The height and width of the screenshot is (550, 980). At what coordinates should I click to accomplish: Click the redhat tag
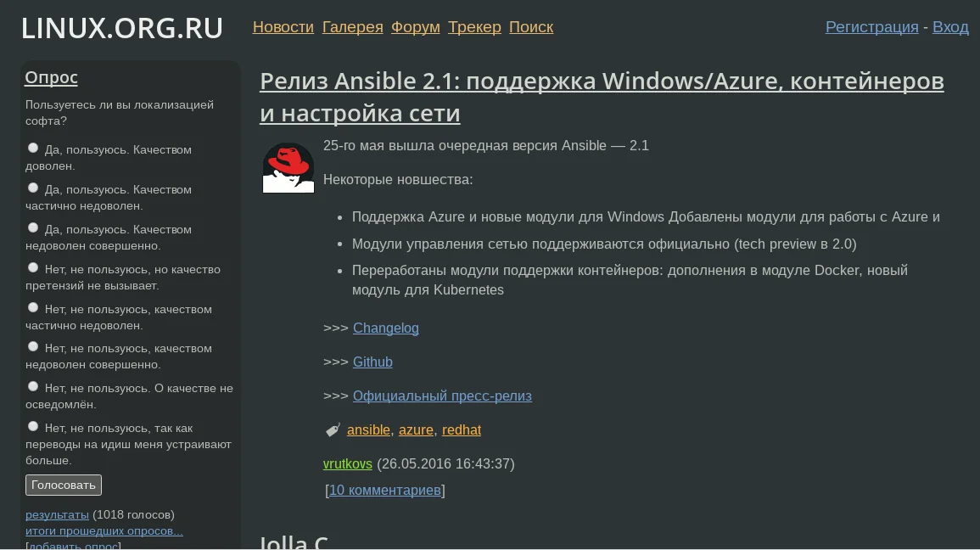(x=462, y=430)
